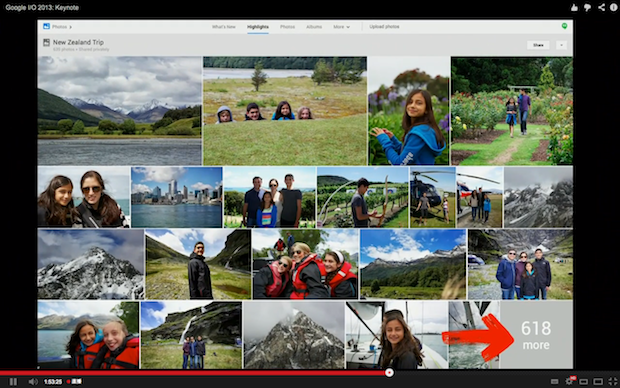Switch to small player size

click(583, 382)
